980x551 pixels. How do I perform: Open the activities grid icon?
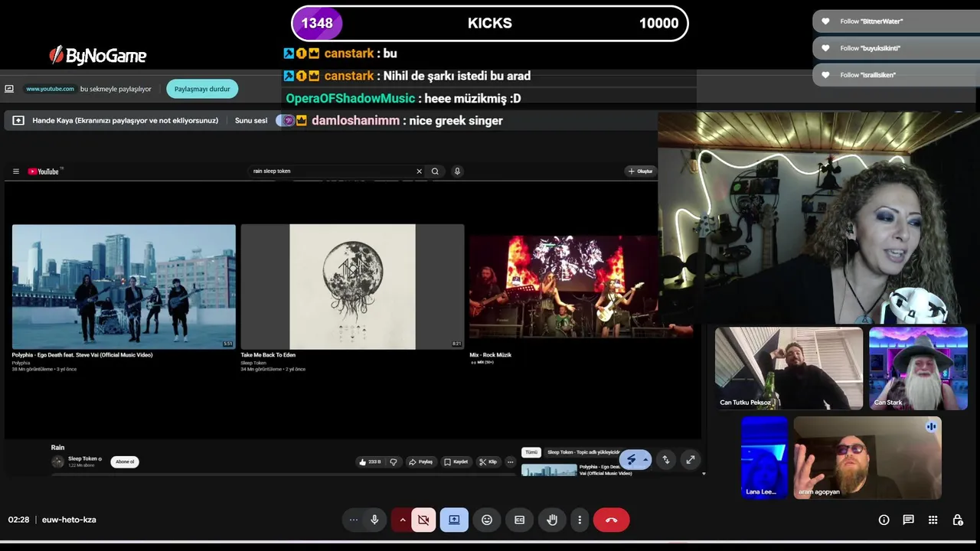[933, 520]
